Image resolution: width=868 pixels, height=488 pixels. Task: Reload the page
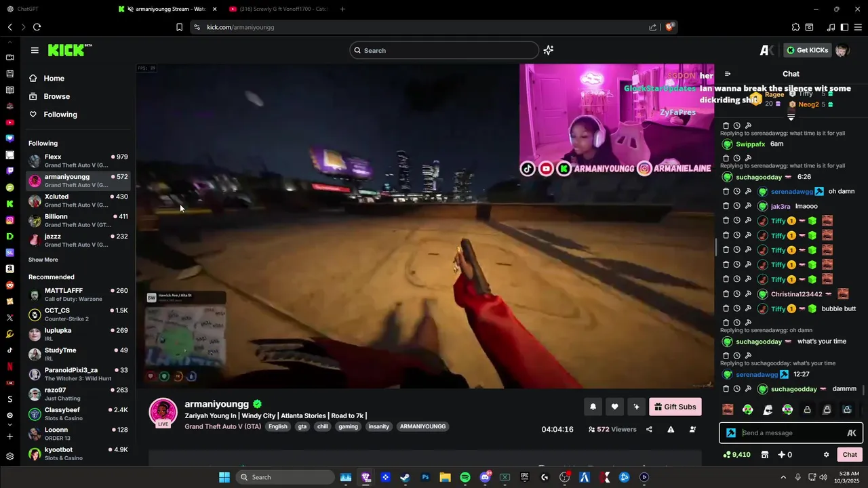click(37, 27)
